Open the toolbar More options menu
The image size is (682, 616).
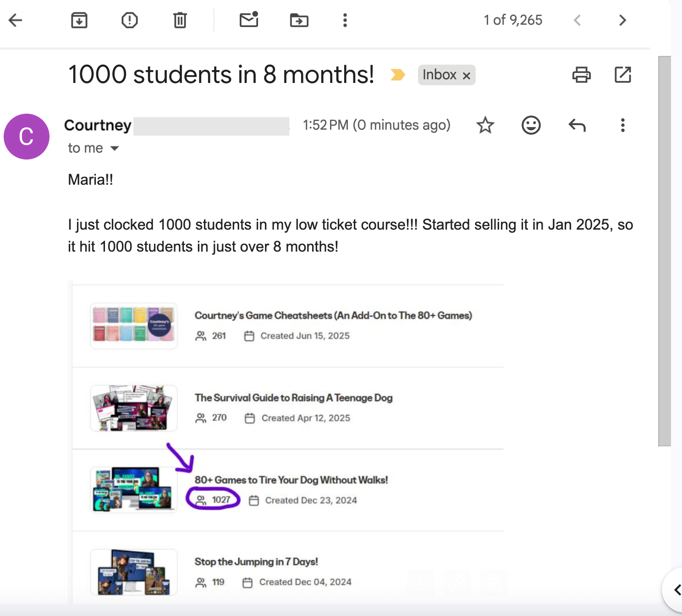(345, 20)
